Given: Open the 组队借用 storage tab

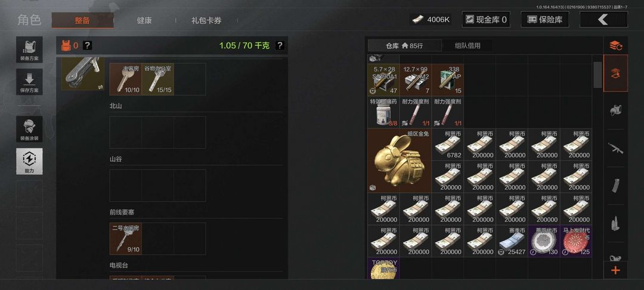Looking at the screenshot, I should (467, 45).
